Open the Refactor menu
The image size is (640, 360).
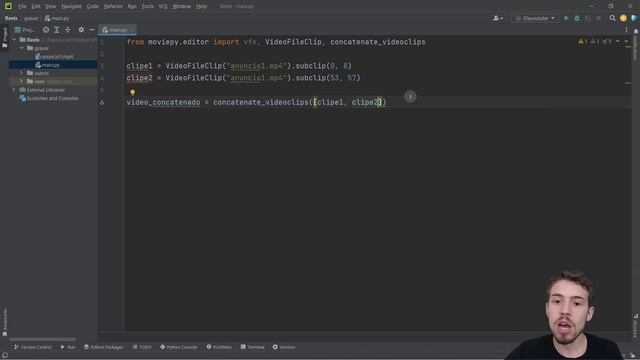tap(113, 7)
